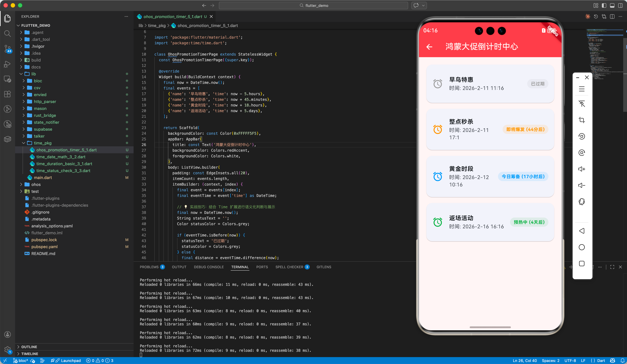Switch to the PROBLEMS tab

coord(149,267)
